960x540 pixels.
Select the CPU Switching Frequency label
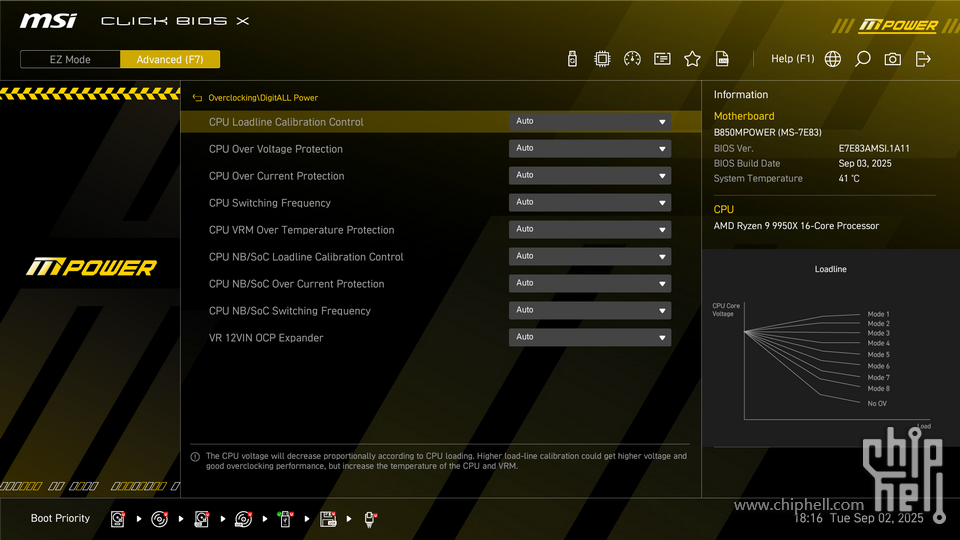click(x=269, y=203)
